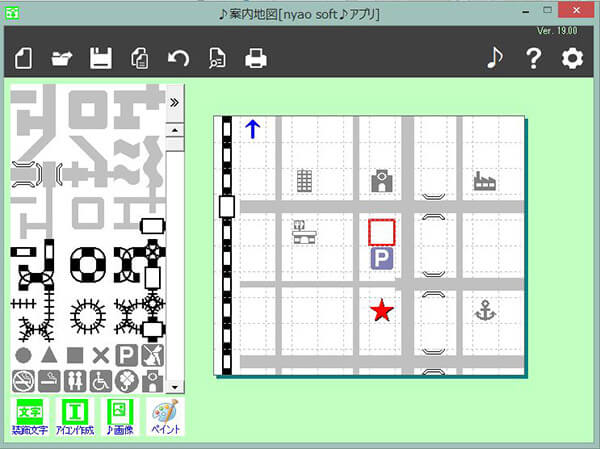The image size is (600, 449).
Task: Pick the no-smoking symbol from the palette
Action: click(22, 380)
